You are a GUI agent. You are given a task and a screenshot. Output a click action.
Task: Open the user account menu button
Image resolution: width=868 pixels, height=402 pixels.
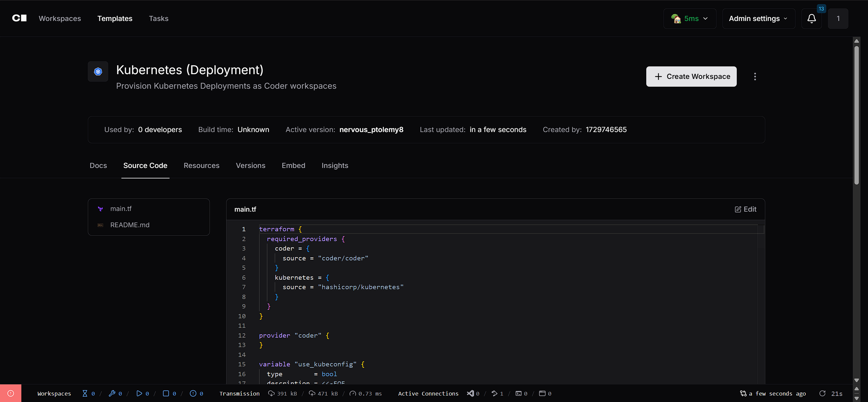tap(838, 19)
